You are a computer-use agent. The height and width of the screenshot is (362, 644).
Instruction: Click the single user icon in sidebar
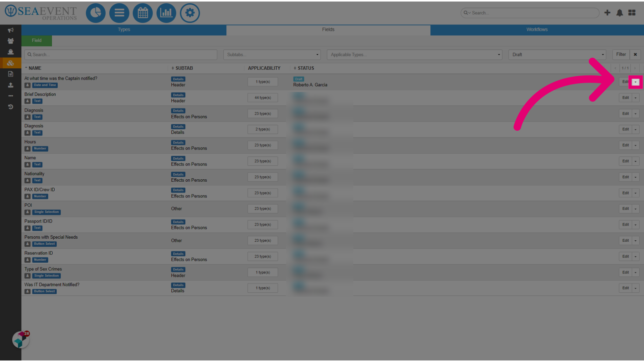(11, 52)
